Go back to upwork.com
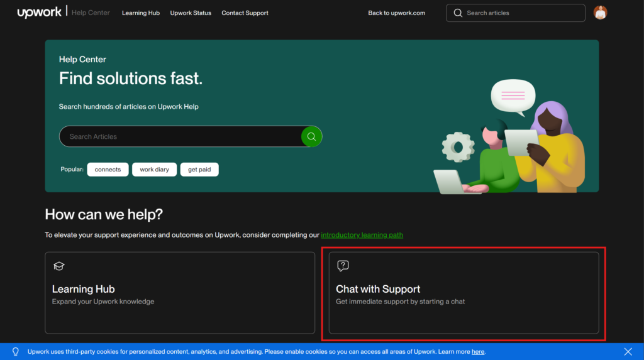Screen dimensions: 644x360 tap(396, 13)
